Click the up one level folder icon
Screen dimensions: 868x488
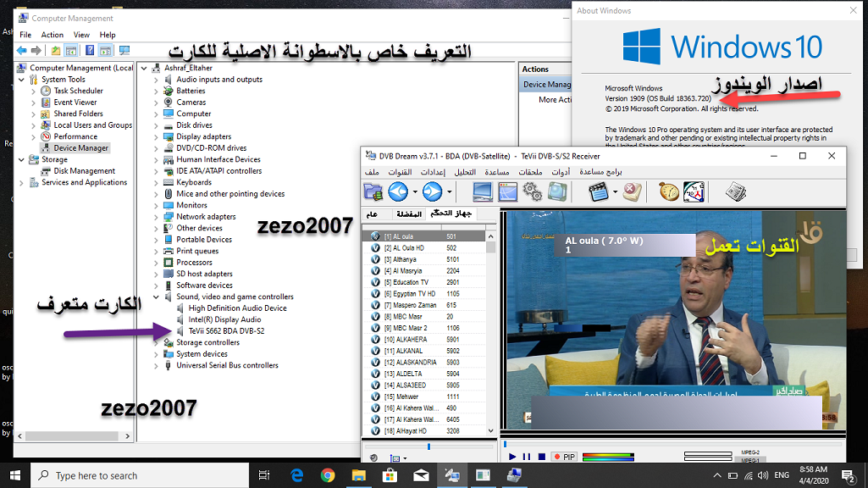coord(56,50)
